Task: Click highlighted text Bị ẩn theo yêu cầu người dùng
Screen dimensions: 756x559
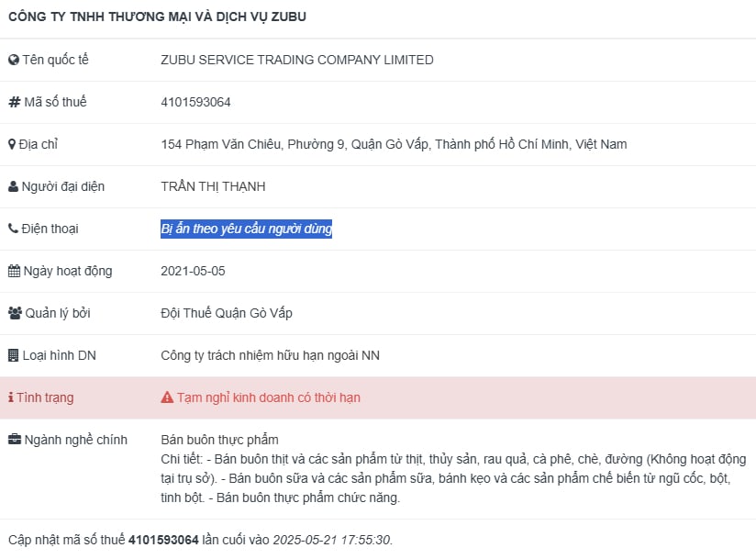Action: (247, 229)
